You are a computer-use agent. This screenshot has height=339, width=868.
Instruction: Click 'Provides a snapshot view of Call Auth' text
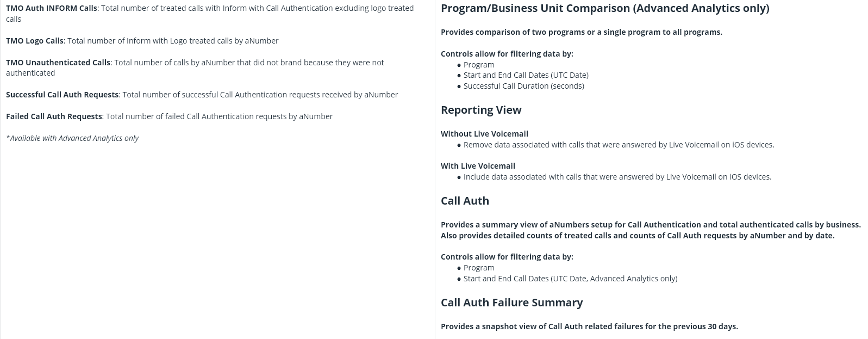pyautogui.click(x=589, y=326)
